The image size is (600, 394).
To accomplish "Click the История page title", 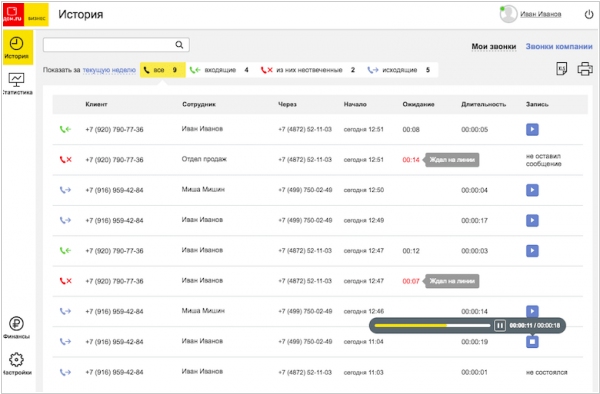I will 81,15.
